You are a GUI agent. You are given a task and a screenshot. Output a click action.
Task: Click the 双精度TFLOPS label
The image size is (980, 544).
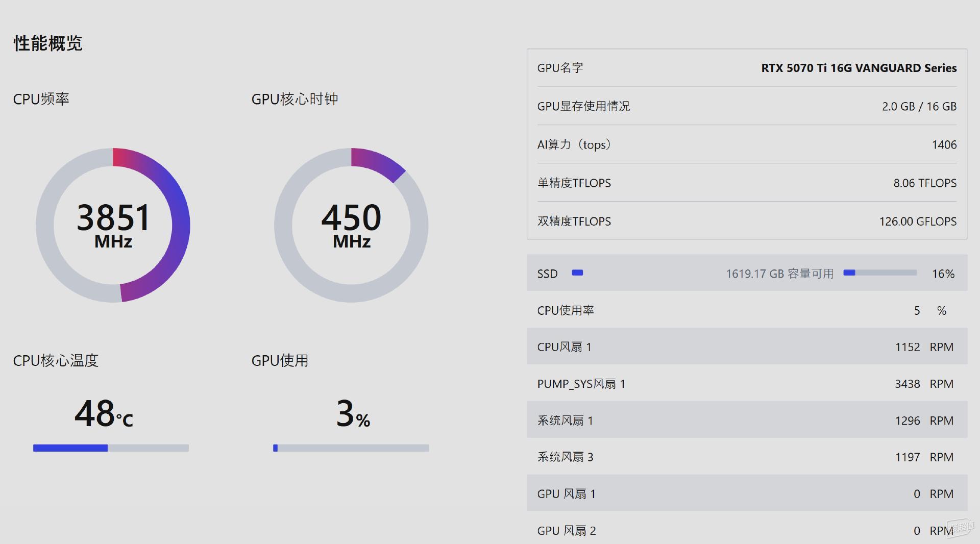click(574, 221)
